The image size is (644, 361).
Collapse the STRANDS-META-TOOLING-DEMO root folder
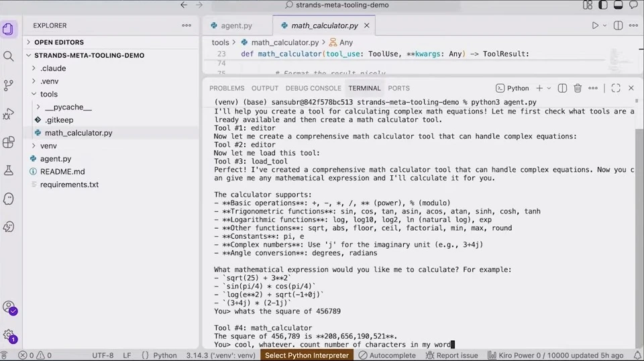click(111, 56)
